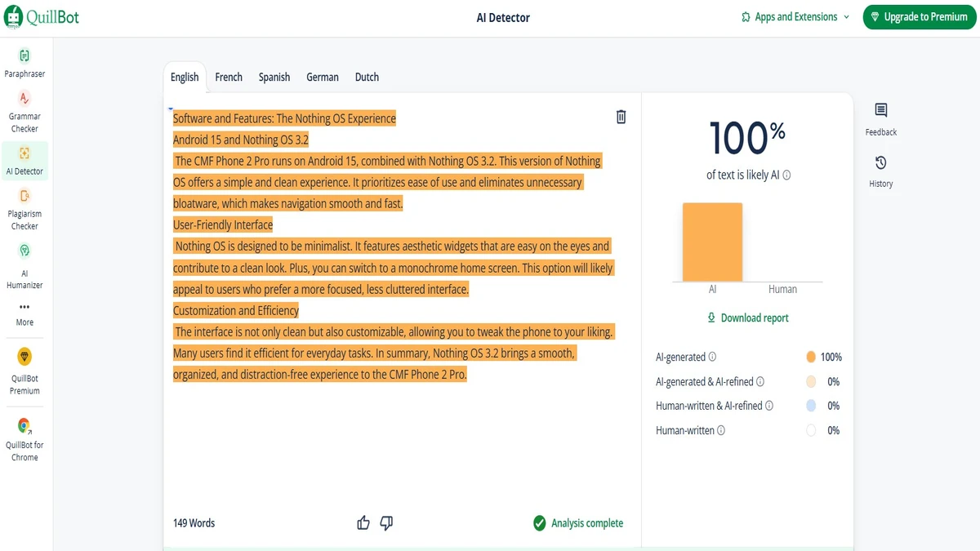Open the More tools ellipsis

[24, 307]
